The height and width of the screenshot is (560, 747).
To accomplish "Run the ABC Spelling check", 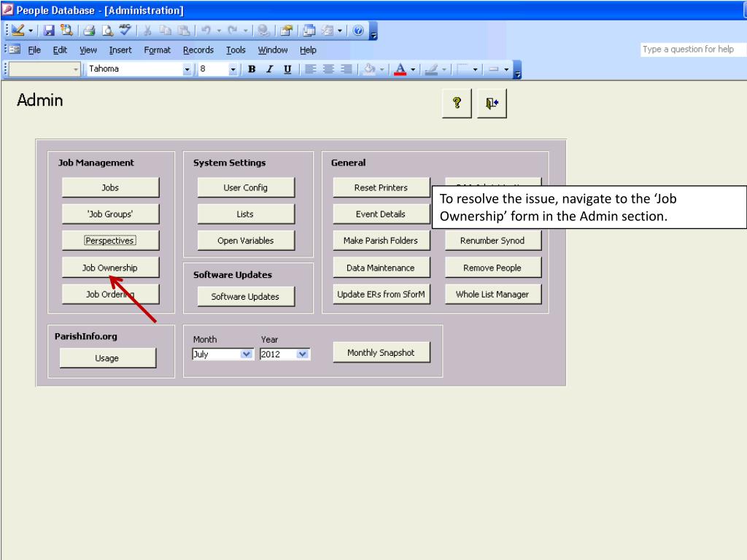I will click(x=125, y=30).
